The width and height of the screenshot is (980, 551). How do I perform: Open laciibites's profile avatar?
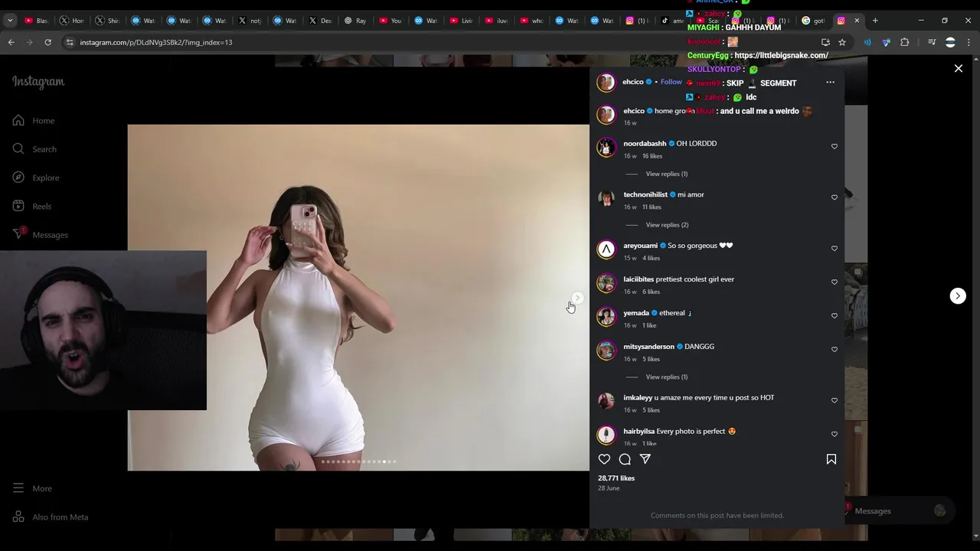click(x=606, y=283)
